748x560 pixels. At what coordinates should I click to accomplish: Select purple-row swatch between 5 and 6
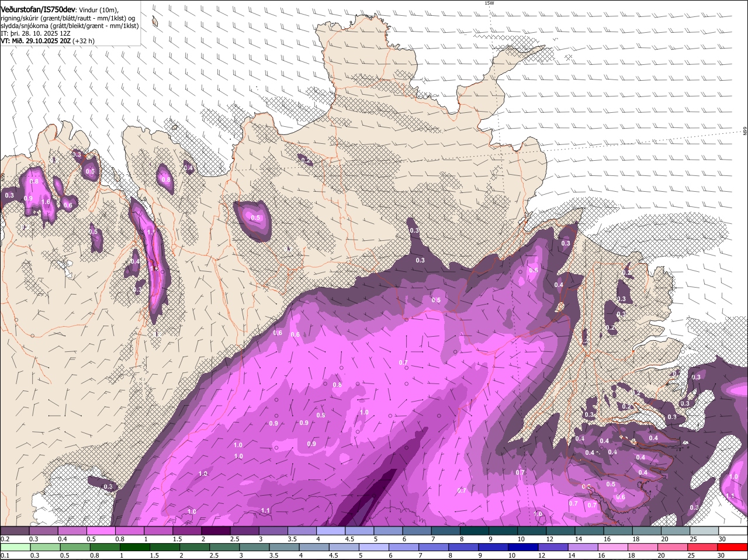(x=388, y=531)
